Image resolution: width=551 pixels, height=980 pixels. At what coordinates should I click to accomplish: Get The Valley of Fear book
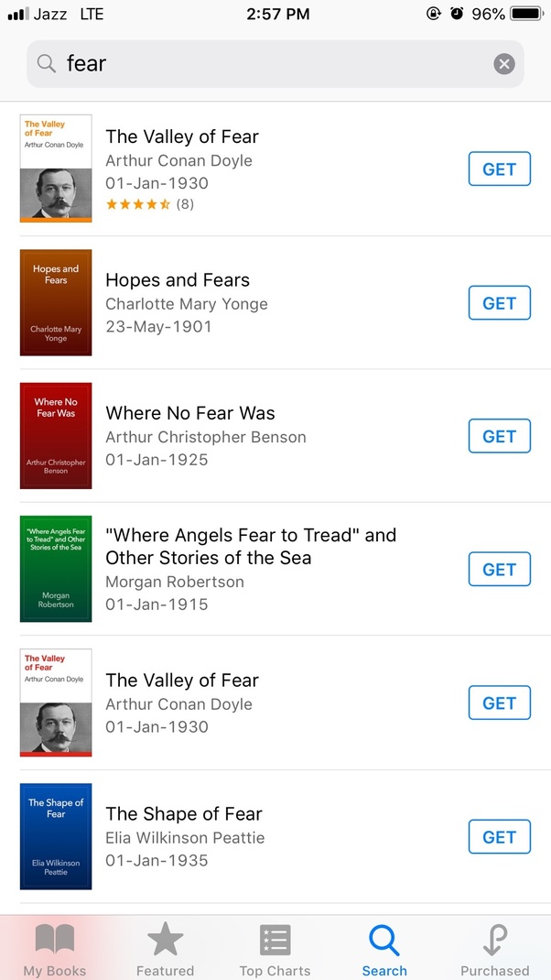click(x=499, y=169)
